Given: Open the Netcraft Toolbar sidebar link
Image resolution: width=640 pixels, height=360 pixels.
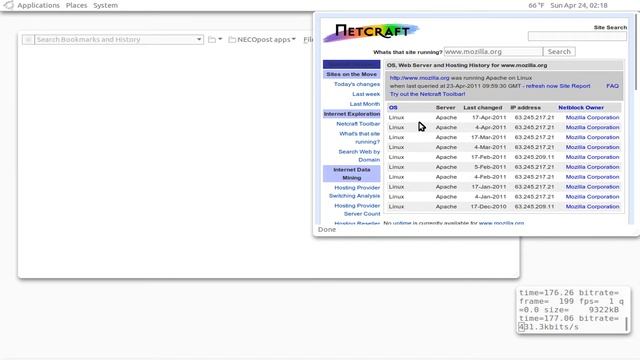Looking at the screenshot, I should coord(358,124).
